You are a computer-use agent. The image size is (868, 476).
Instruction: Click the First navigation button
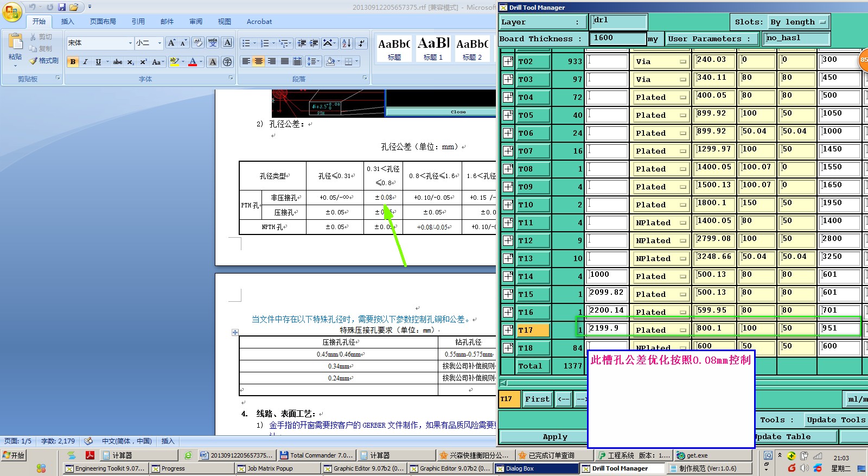[x=537, y=399]
